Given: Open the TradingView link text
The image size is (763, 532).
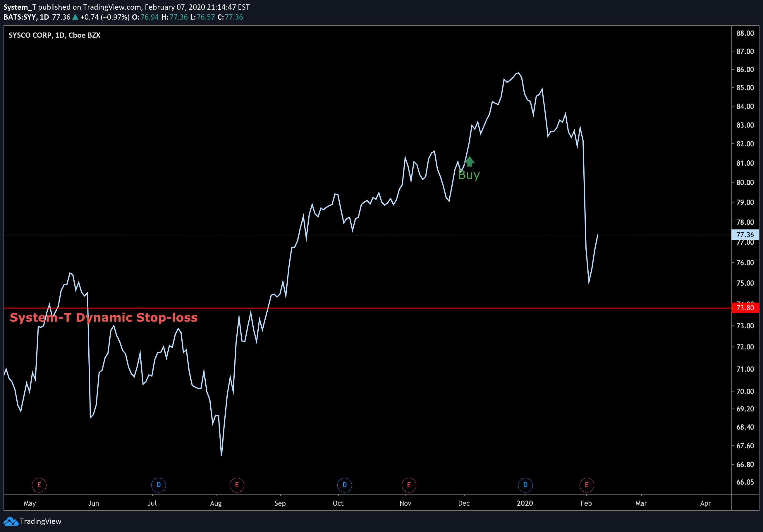Looking at the screenshot, I should [41, 521].
